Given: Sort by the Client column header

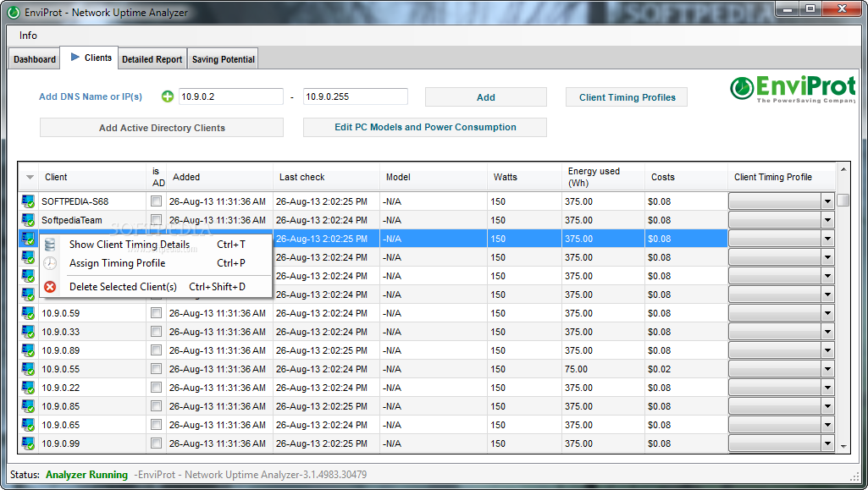Looking at the screenshot, I should tap(92, 177).
